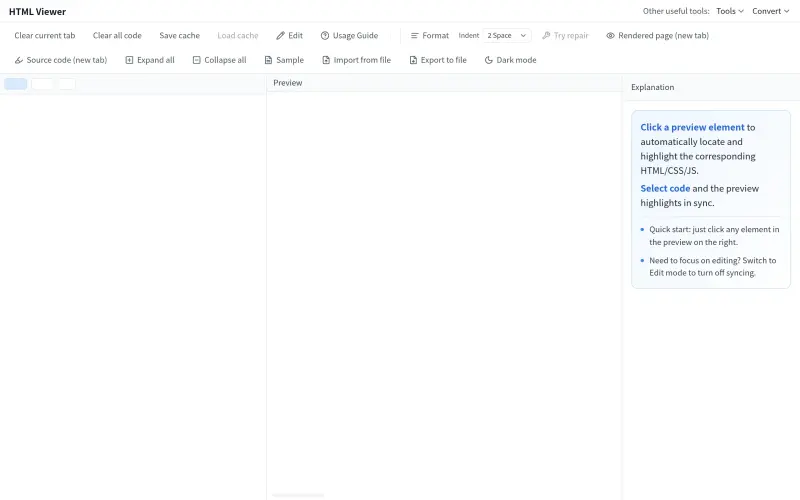Image resolution: width=800 pixels, height=500 pixels.
Task: Click Load cache
Action: click(x=238, y=36)
